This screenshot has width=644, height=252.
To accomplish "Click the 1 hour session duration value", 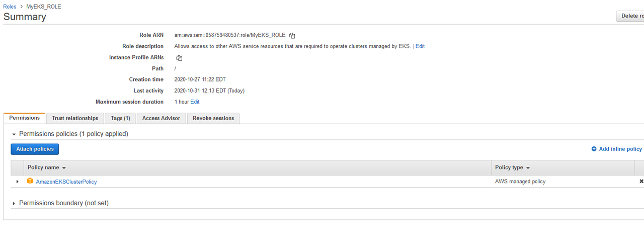I will pos(182,102).
